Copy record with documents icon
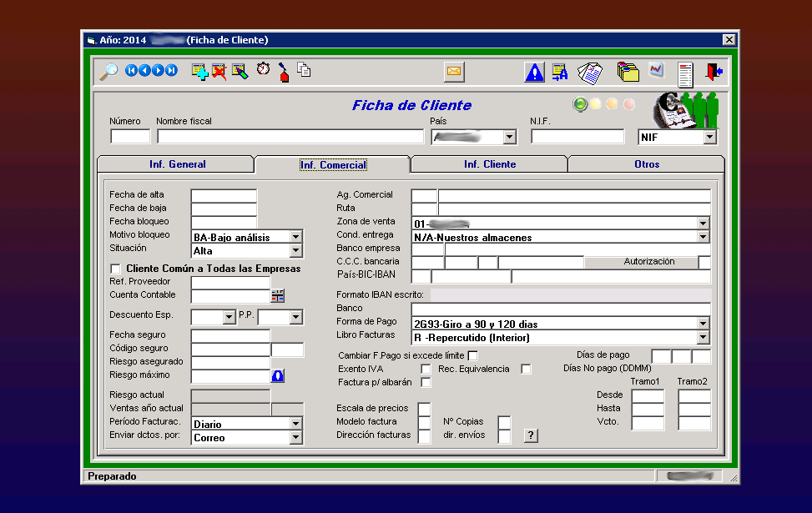Image resolution: width=812 pixels, height=513 pixels. (304, 69)
